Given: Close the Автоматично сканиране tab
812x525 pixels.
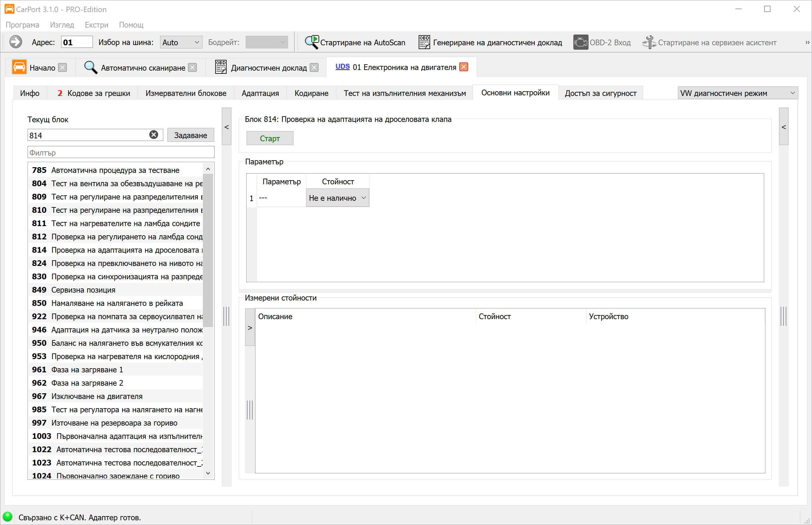Looking at the screenshot, I should pyautogui.click(x=192, y=67).
